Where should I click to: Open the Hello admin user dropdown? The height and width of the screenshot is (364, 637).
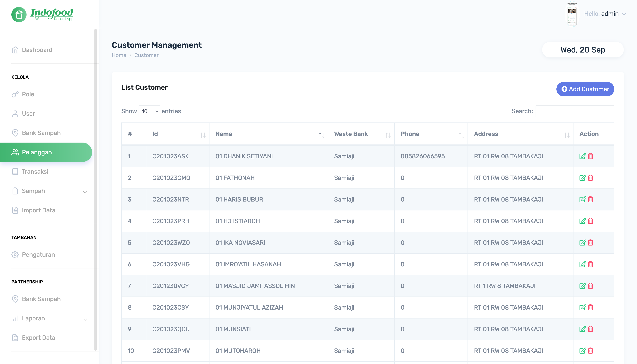point(605,14)
